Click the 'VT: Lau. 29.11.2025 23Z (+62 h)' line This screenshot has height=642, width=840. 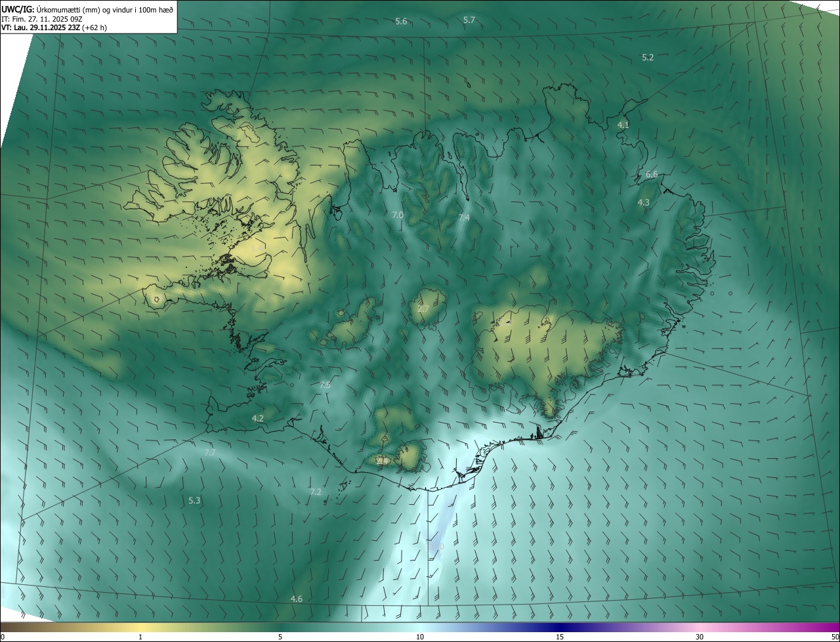(x=54, y=28)
